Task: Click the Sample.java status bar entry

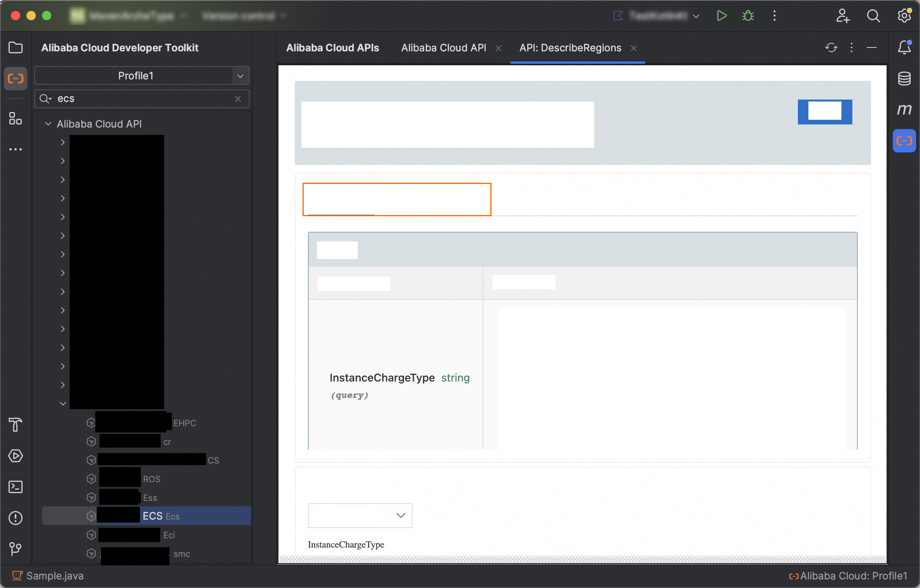Action: point(48,576)
